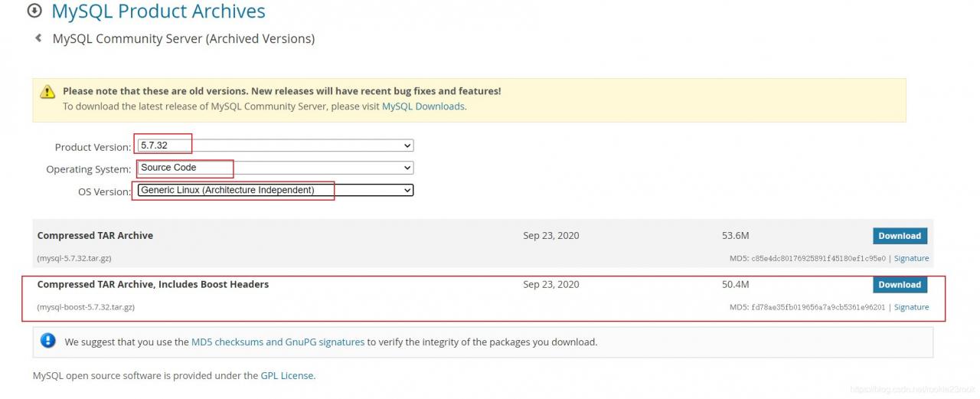Screen dimensions: 980x399
Task: Open MD5 checksums and GnuPG signatures link
Action: (278, 342)
